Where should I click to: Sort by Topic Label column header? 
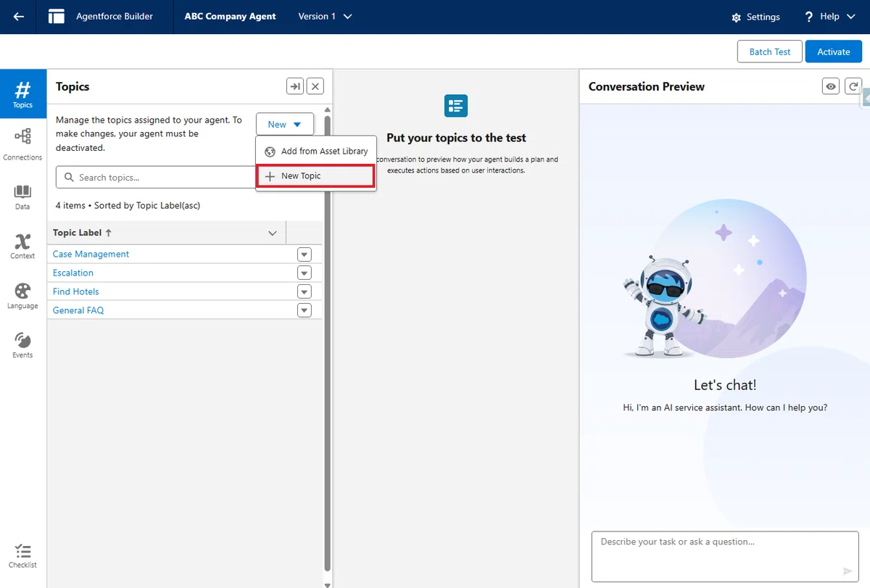(x=83, y=233)
